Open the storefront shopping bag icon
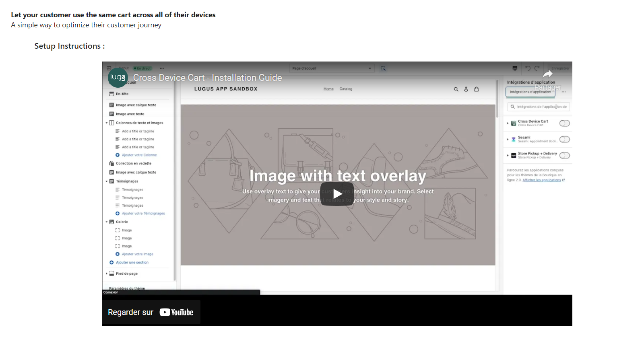Viewport: 644px width, 362px height. (477, 89)
